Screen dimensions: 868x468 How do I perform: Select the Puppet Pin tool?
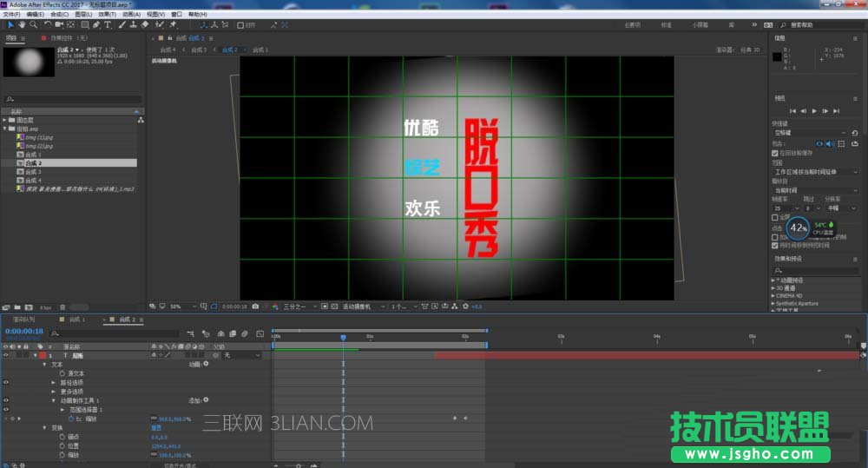174,25
